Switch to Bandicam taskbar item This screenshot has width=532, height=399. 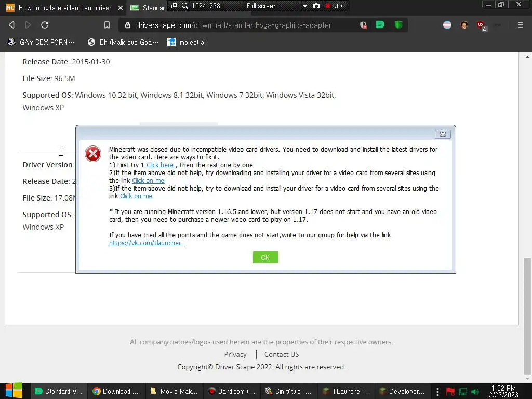pyautogui.click(x=232, y=391)
